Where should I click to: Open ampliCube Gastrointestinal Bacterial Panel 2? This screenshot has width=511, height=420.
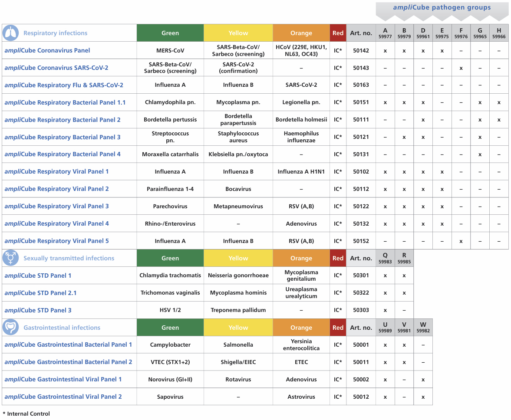68,362
